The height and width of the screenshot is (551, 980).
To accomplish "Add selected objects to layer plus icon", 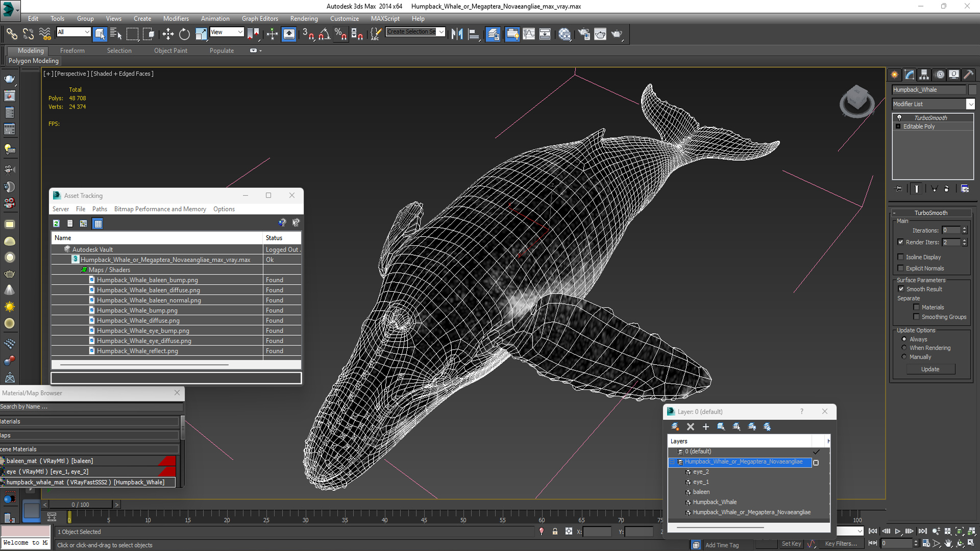I will (706, 427).
